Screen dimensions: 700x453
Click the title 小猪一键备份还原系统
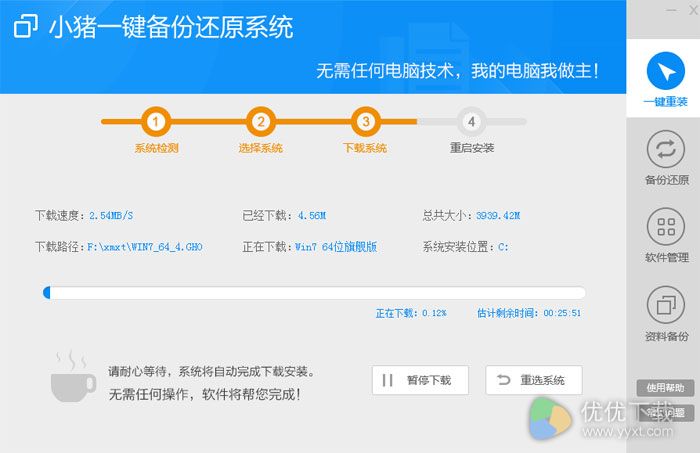[171, 27]
